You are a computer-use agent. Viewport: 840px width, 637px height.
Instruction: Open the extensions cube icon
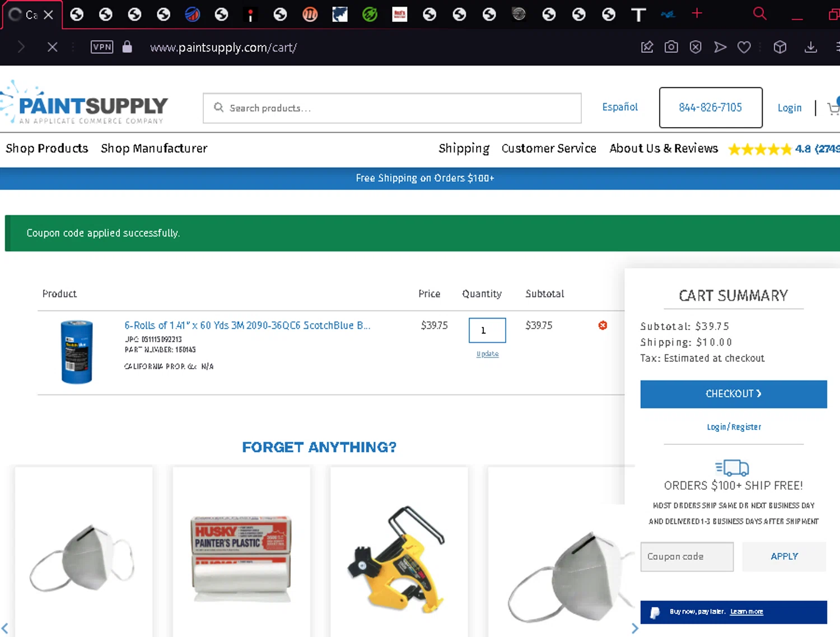pyautogui.click(x=780, y=47)
